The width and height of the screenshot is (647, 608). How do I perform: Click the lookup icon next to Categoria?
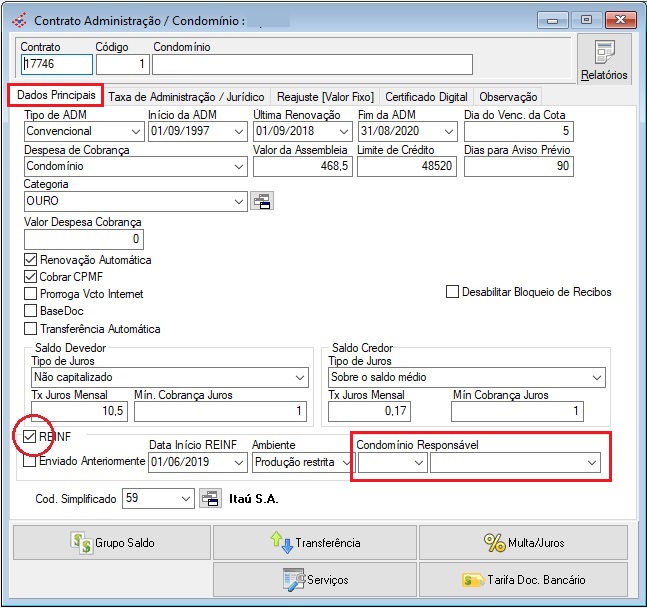[x=262, y=201]
